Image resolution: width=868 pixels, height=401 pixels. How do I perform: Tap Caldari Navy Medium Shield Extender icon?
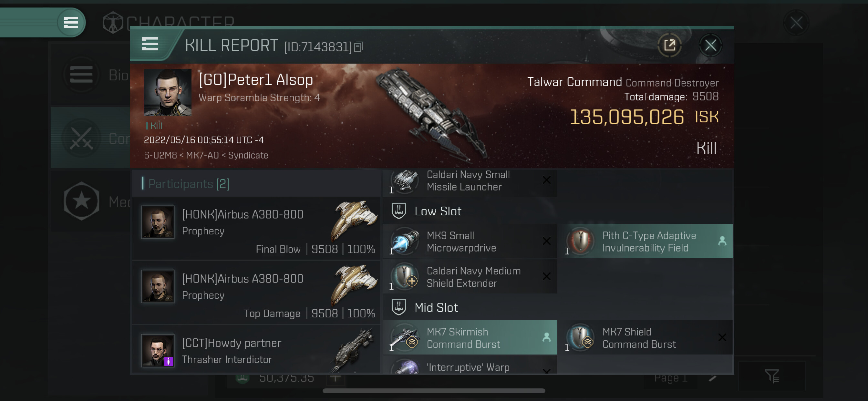(405, 277)
